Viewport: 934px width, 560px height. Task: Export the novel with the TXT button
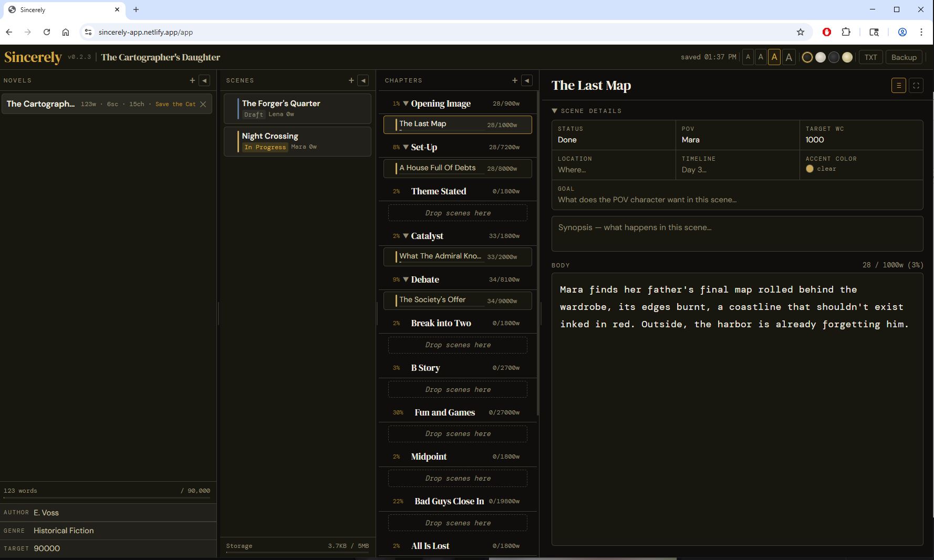click(x=870, y=57)
